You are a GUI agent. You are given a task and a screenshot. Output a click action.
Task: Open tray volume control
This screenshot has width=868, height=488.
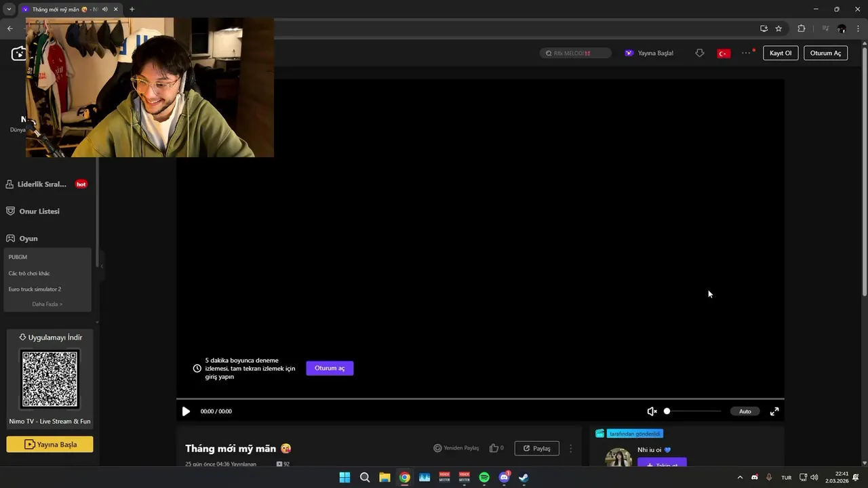[814, 477]
